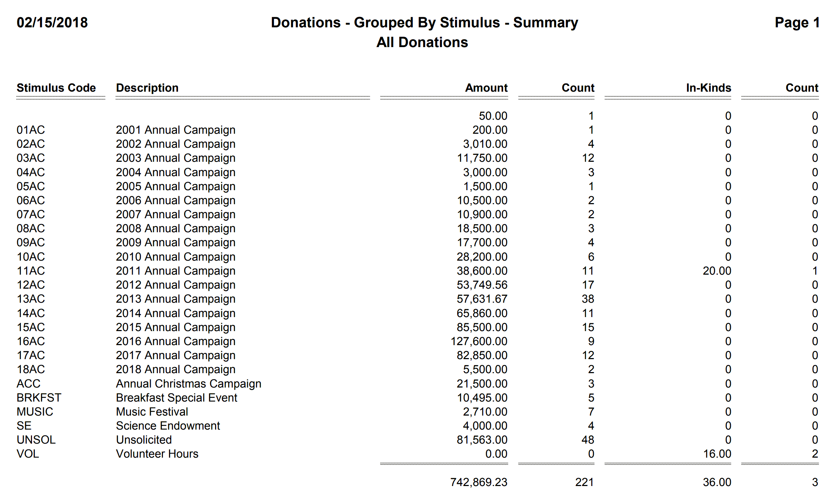Click the amount 50.00 in first row
The height and width of the screenshot is (504, 838).
493,116
